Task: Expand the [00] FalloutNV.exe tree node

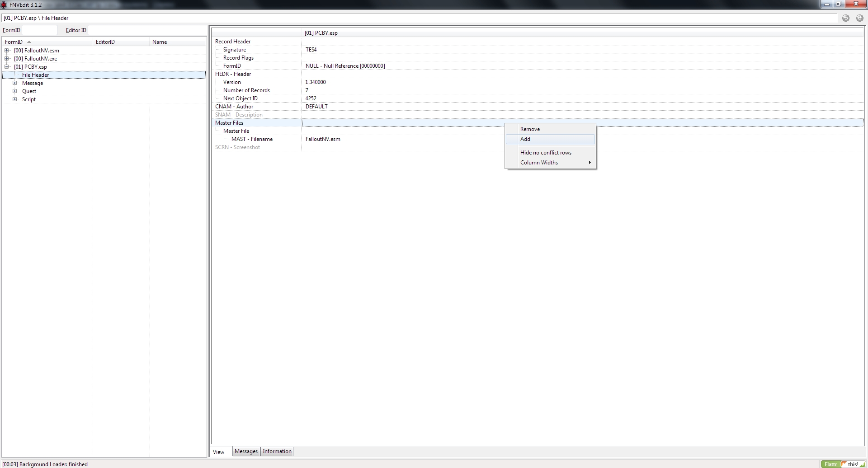Action: click(x=7, y=59)
